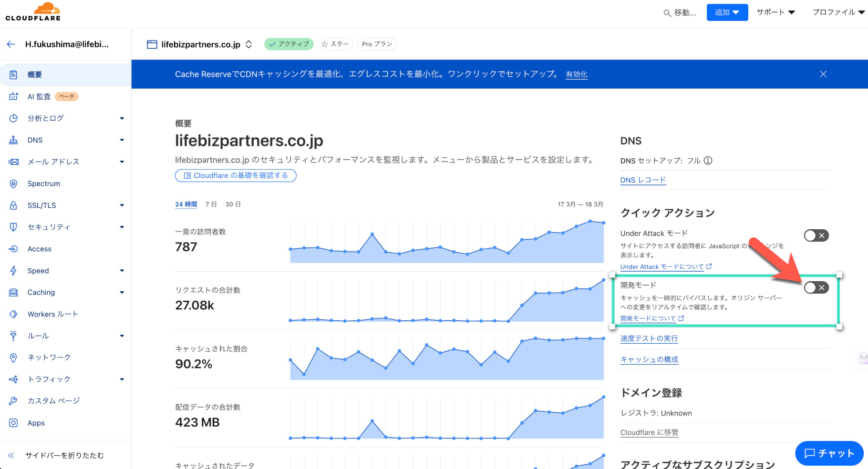Click the Pro プラン badge
Screen dimensions: 868x469
[x=377, y=44]
